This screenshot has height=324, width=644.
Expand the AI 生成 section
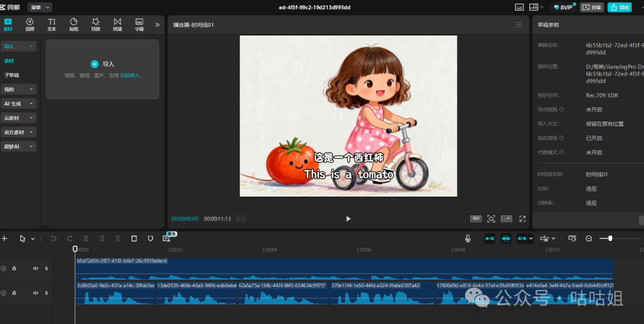tap(18, 104)
